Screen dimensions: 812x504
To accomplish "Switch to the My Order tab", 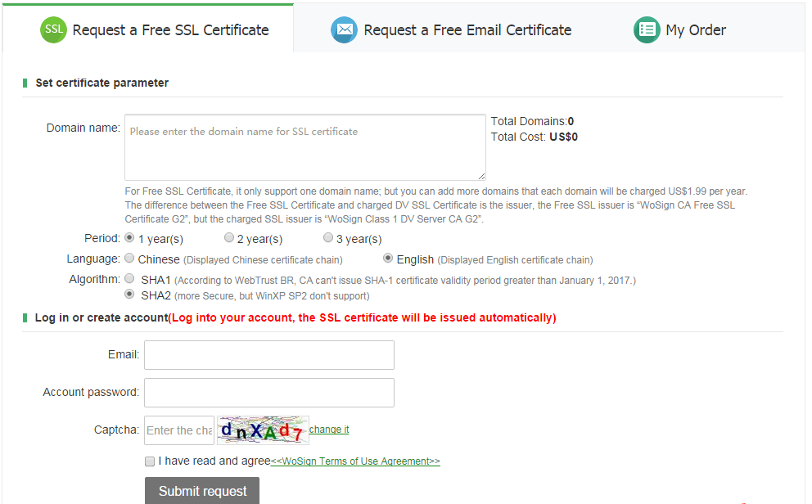I will click(x=696, y=30).
